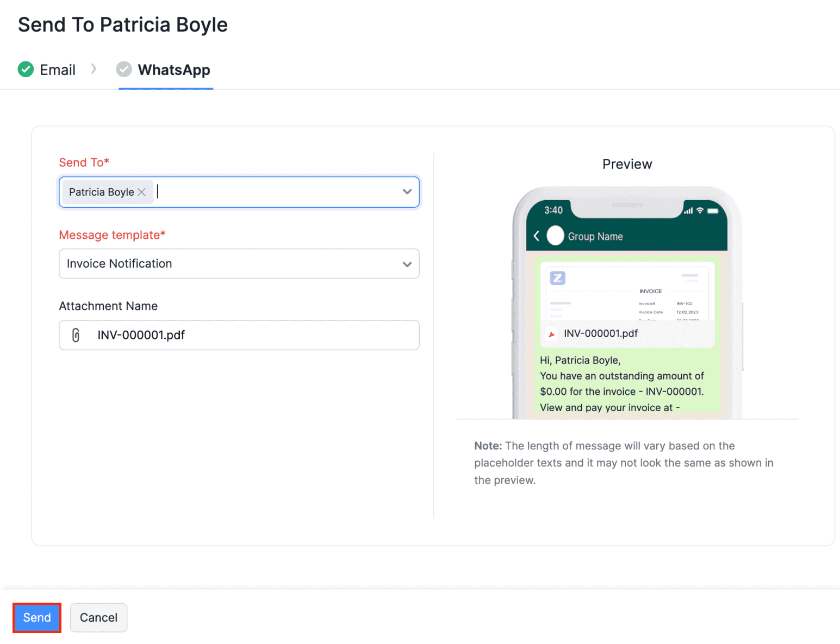Image resolution: width=840 pixels, height=644 pixels.
Task: Click the battery icon in the phone preview
Action: tap(713, 211)
